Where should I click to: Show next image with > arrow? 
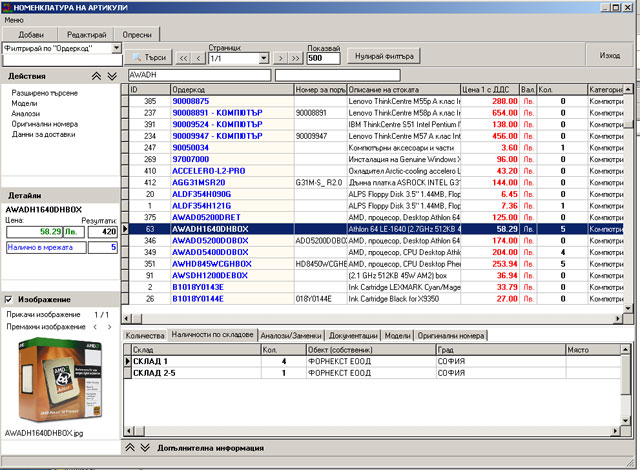109,326
